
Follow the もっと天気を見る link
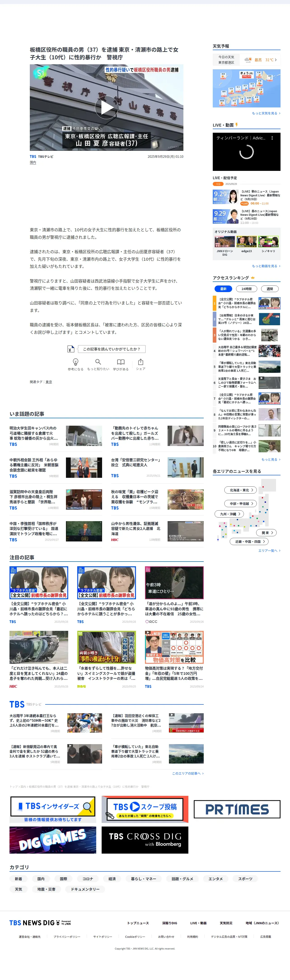[266, 113]
